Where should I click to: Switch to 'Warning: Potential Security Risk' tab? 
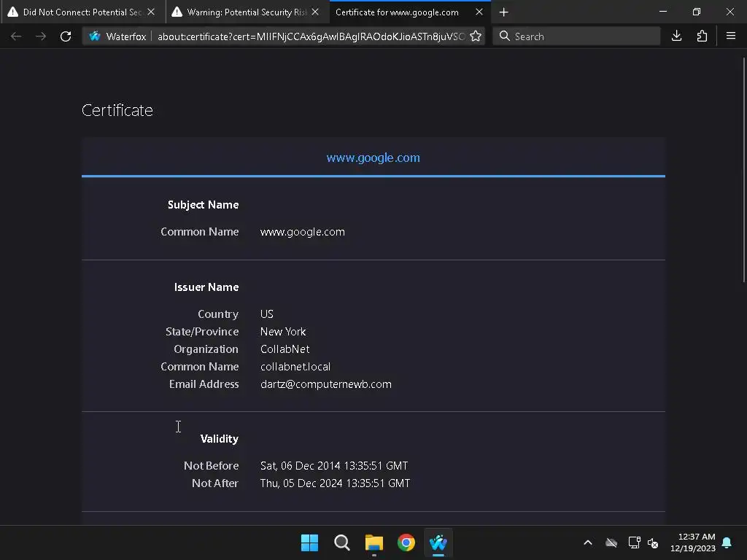click(247, 12)
